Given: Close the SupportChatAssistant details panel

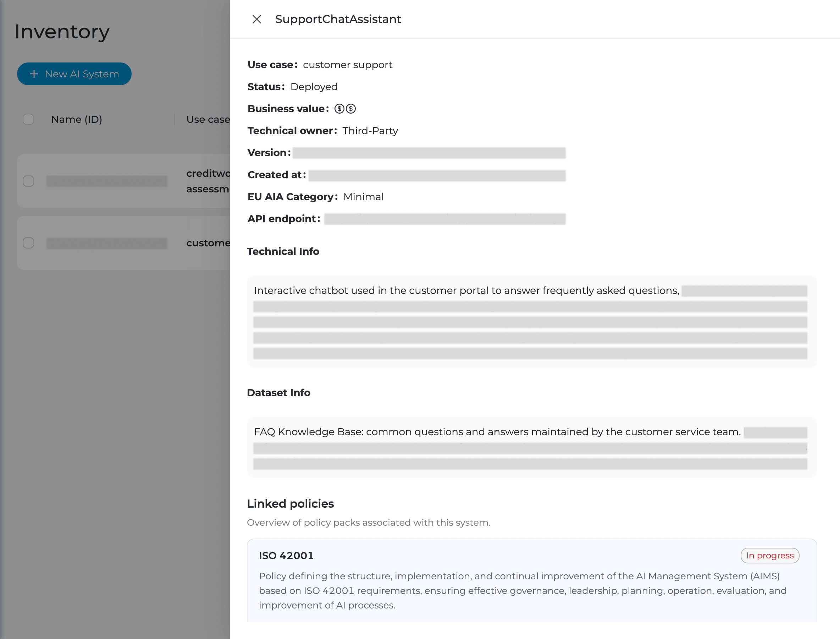Looking at the screenshot, I should [x=256, y=19].
